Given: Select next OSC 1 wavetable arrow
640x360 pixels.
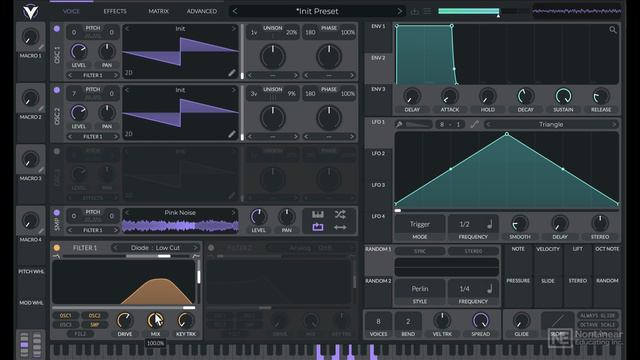Looking at the screenshot, I should point(234,29).
